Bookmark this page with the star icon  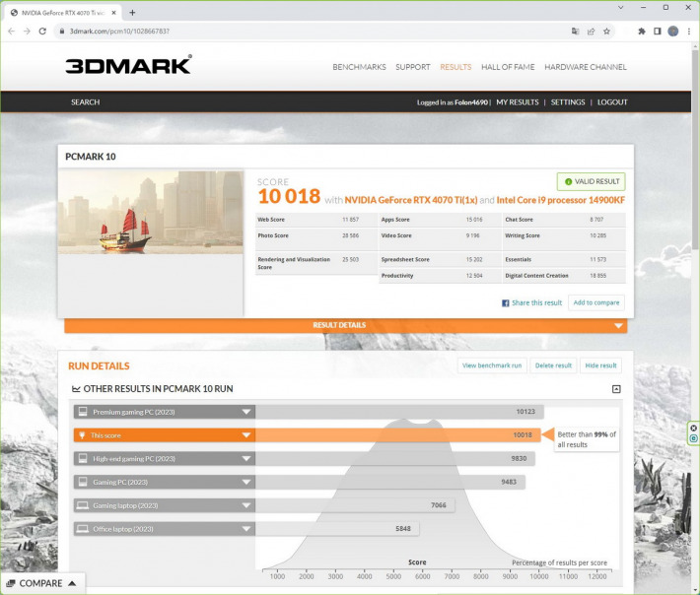606,31
